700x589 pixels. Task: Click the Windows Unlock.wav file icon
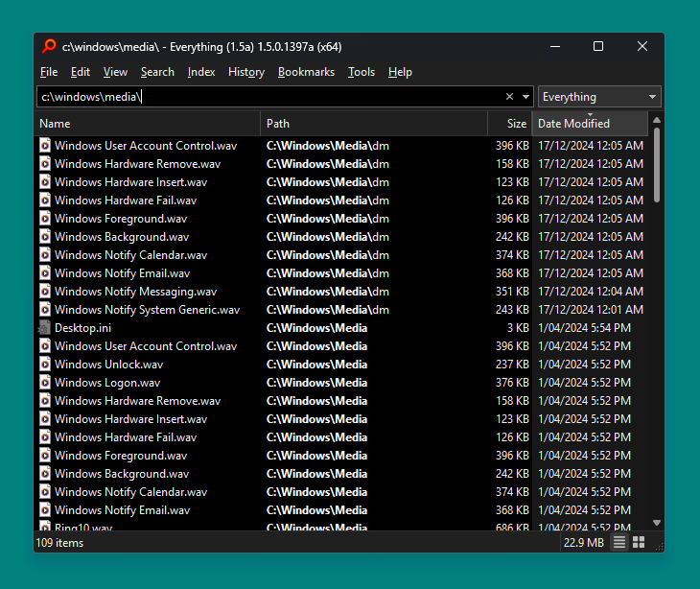tap(45, 365)
